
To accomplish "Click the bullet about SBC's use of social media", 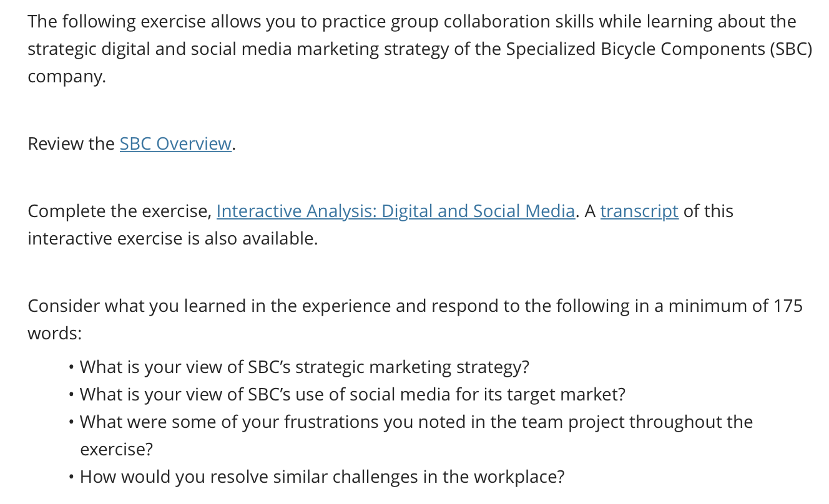I will point(353,394).
